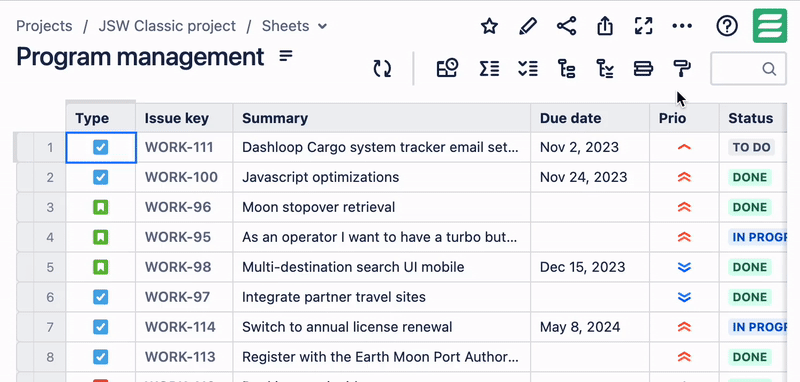
Task: Click the sigma sum-up icon
Action: click(x=489, y=68)
